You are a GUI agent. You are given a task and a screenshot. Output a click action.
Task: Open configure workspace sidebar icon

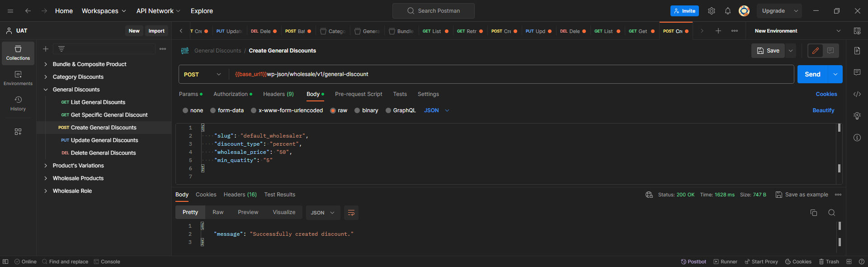click(x=18, y=132)
